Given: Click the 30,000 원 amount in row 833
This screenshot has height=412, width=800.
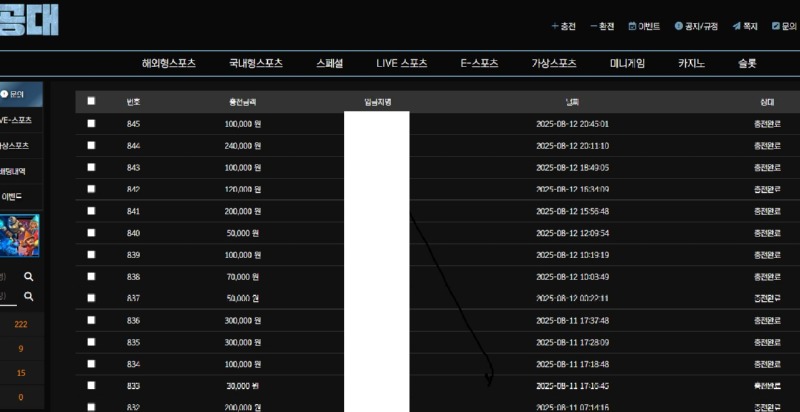Looking at the screenshot, I should pos(243,387).
